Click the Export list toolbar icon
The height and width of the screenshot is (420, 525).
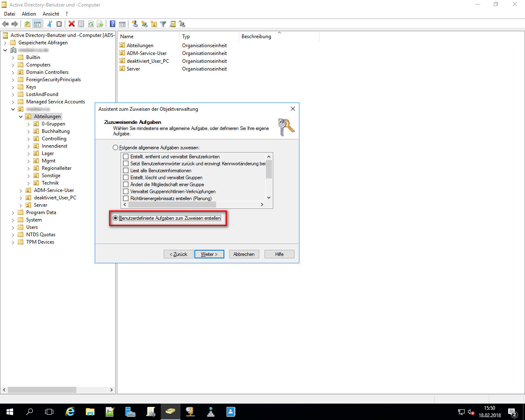(x=100, y=24)
